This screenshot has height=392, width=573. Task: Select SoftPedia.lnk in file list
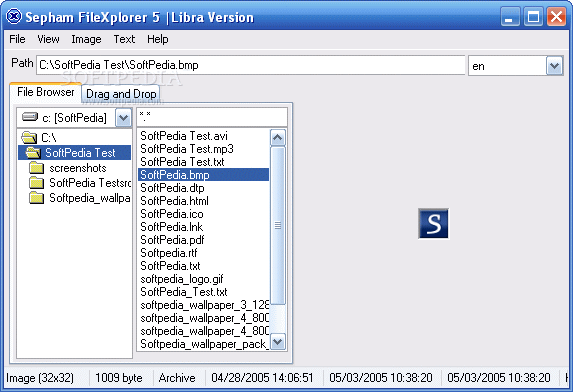171,227
